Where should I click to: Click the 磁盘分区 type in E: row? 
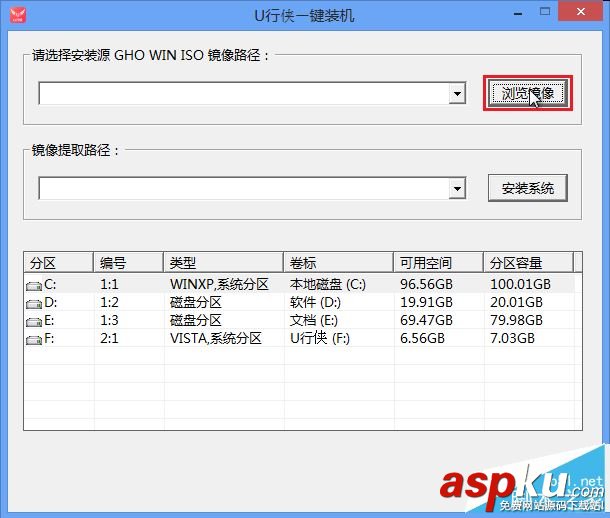[196, 320]
